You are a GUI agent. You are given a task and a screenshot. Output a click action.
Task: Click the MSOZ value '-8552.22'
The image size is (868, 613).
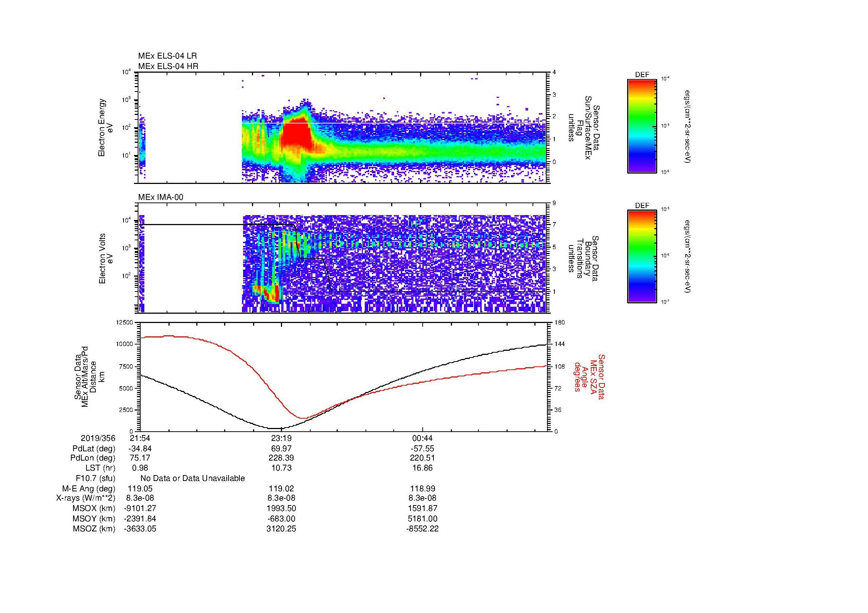tap(422, 529)
